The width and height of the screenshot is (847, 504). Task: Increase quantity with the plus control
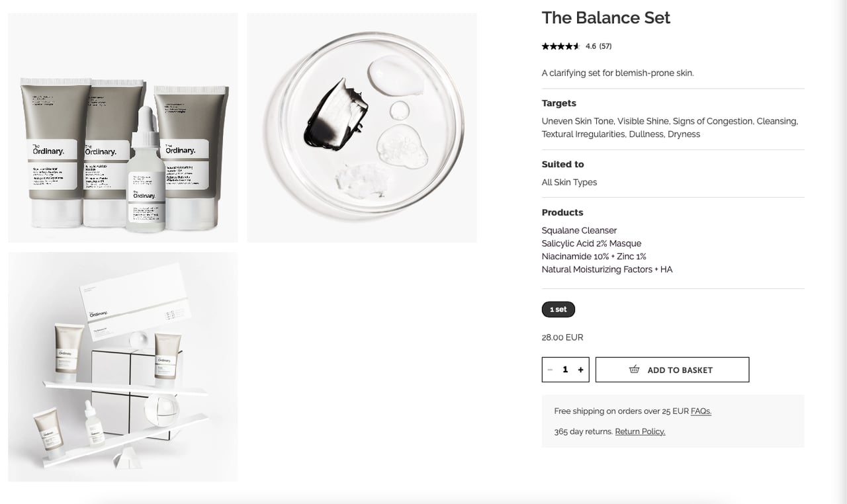point(580,370)
